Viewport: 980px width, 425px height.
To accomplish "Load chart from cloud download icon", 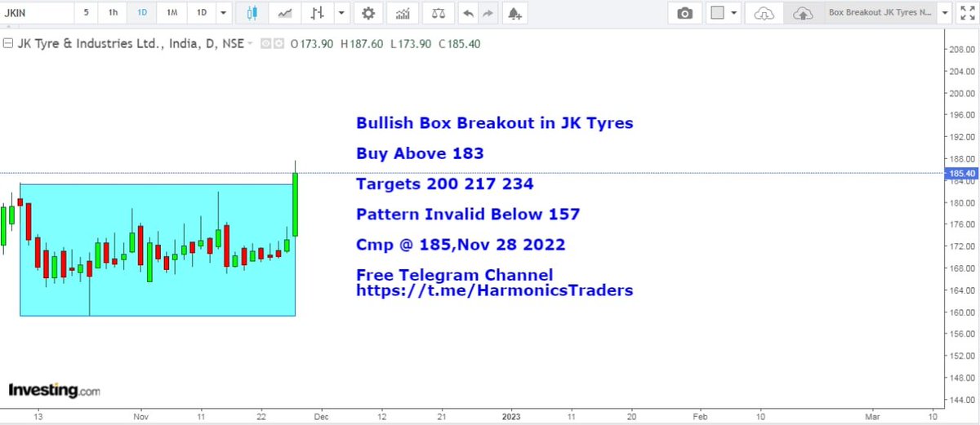I will 764,13.
